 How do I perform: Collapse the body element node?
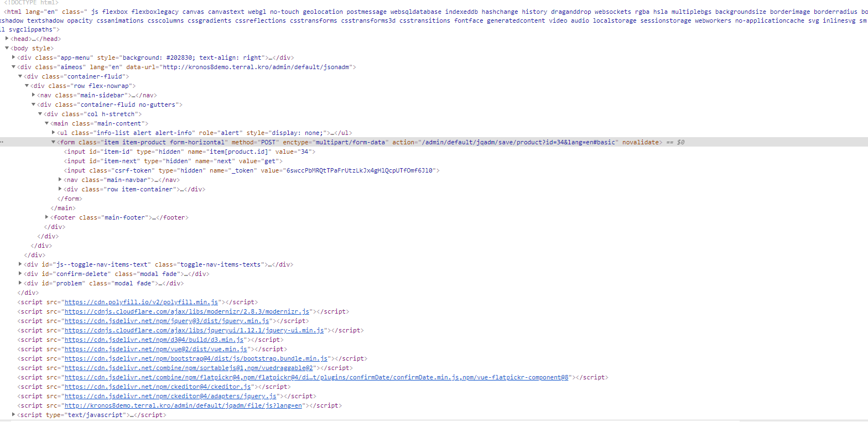[7, 48]
